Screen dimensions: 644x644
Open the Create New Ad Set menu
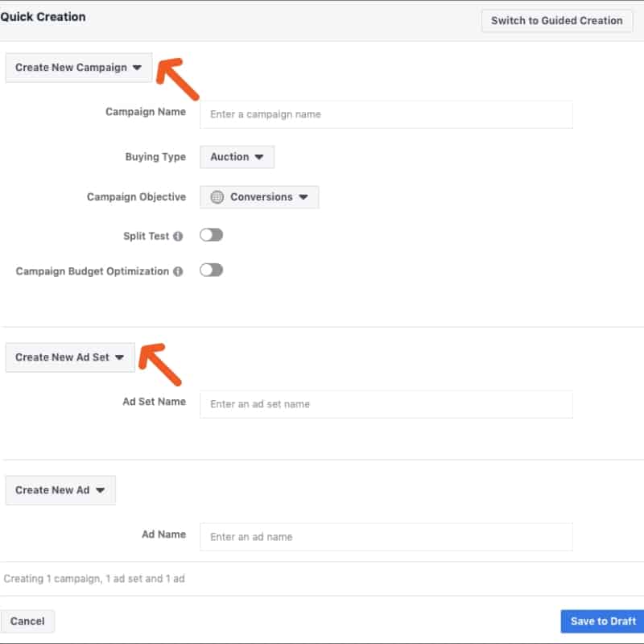click(70, 357)
